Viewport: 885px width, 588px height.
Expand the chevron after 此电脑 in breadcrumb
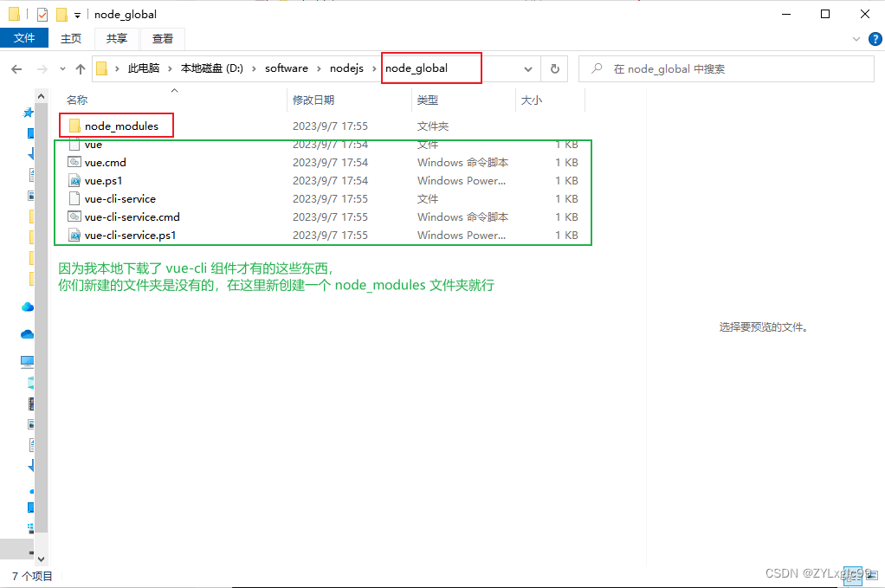pos(170,68)
